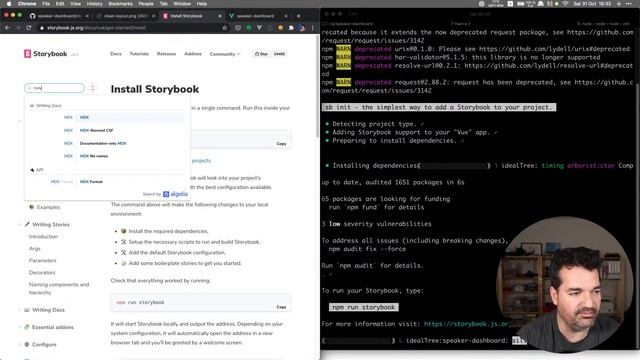Open the Chrome profile avatar
The image size is (640, 360).
[x=302, y=28]
